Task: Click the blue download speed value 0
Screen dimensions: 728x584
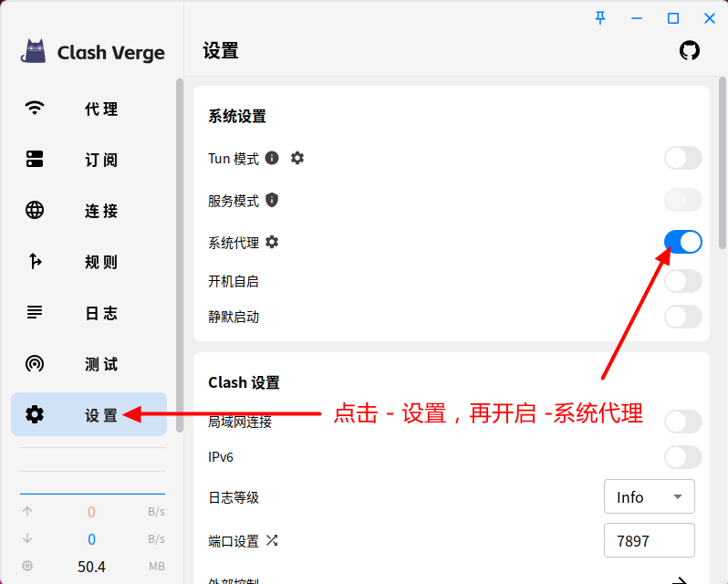Action: 91,539
